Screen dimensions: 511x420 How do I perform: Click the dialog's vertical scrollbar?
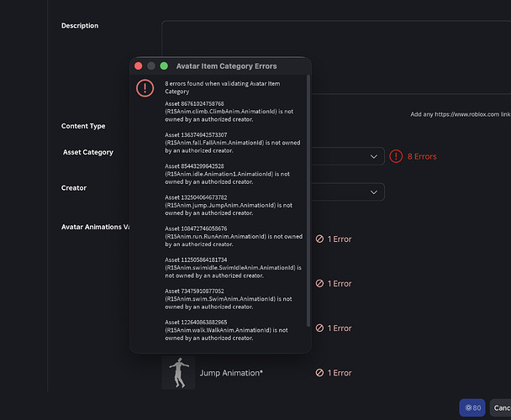308,201
